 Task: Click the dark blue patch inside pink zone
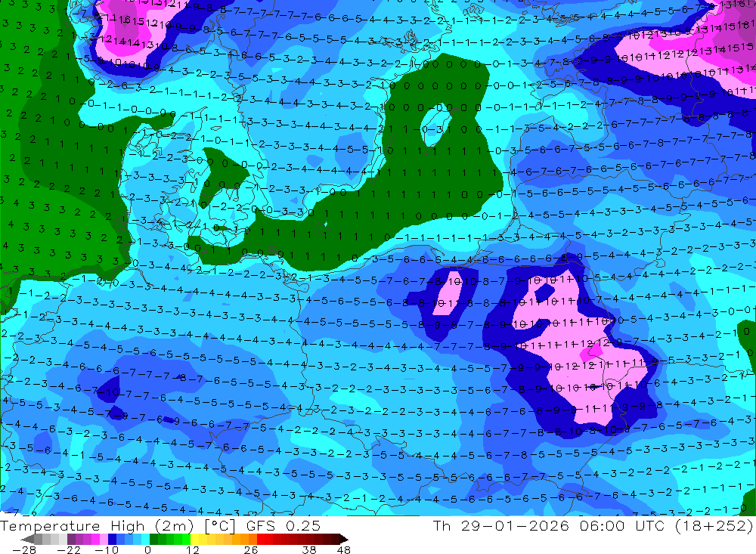pos(544,292)
